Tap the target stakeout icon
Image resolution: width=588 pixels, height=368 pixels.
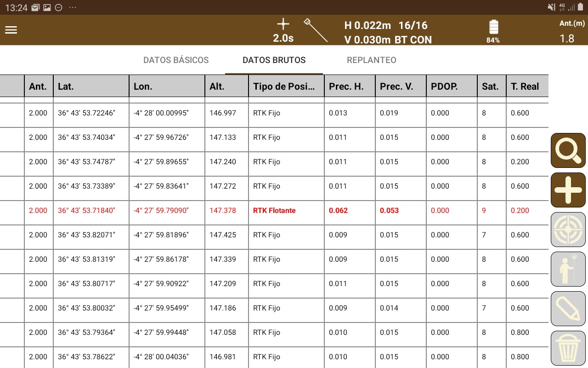click(x=568, y=230)
